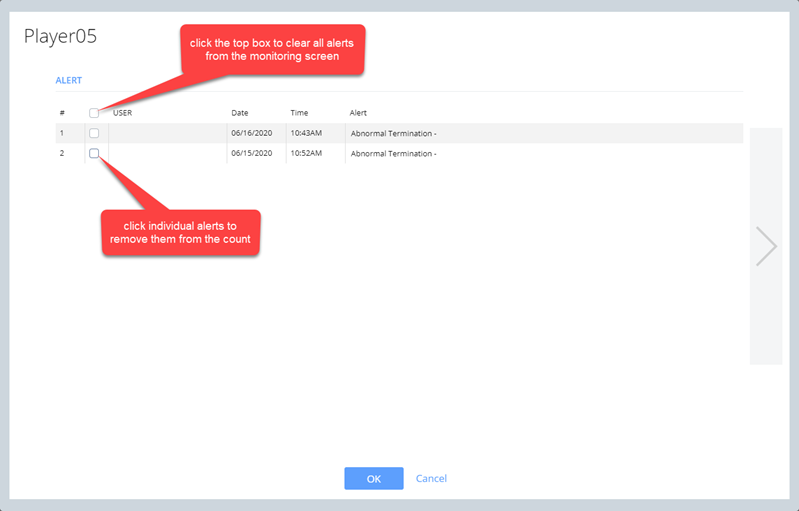Sort by the Date column header

click(240, 113)
